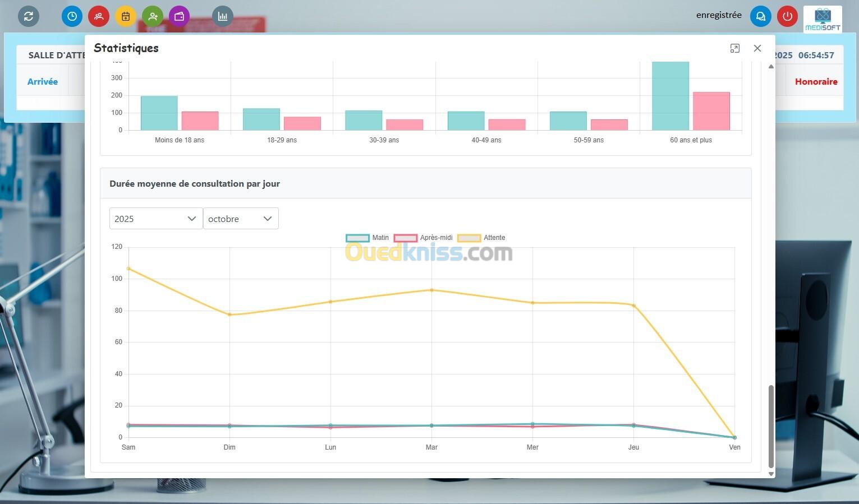Click the Durée moyenne de consultation par jour heading

point(195,184)
